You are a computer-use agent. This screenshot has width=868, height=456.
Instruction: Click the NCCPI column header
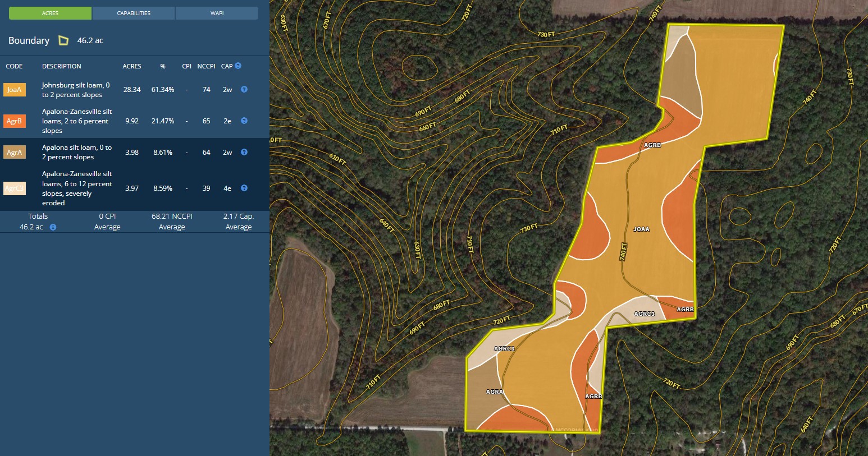tap(206, 66)
